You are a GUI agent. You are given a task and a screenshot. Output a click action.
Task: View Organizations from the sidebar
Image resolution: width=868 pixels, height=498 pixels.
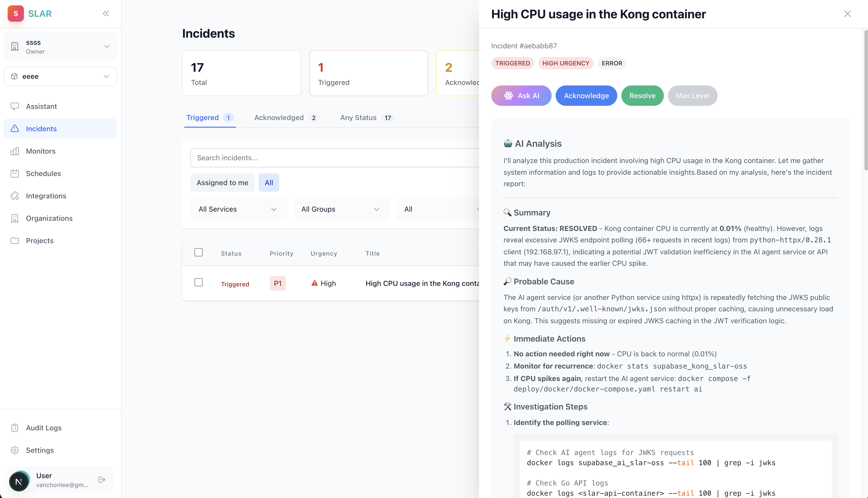[x=49, y=218]
